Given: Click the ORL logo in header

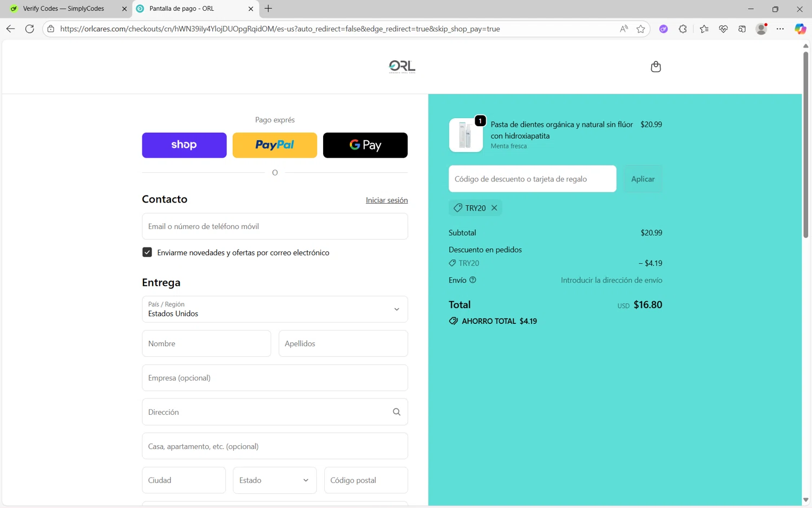Looking at the screenshot, I should (x=402, y=67).
